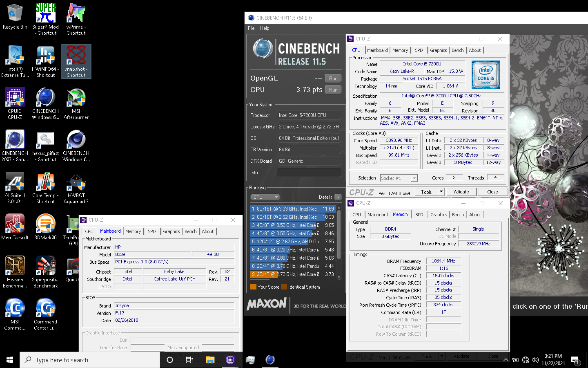Viewport: 588px width, 368px height.
Task: Open MemTweakIt desktop icon
Action: click(x=15, y=227)
